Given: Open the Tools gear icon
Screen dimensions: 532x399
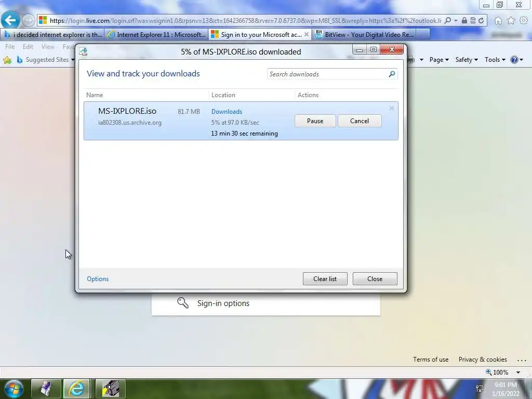Looking at the screenshot, I should 524,21.
